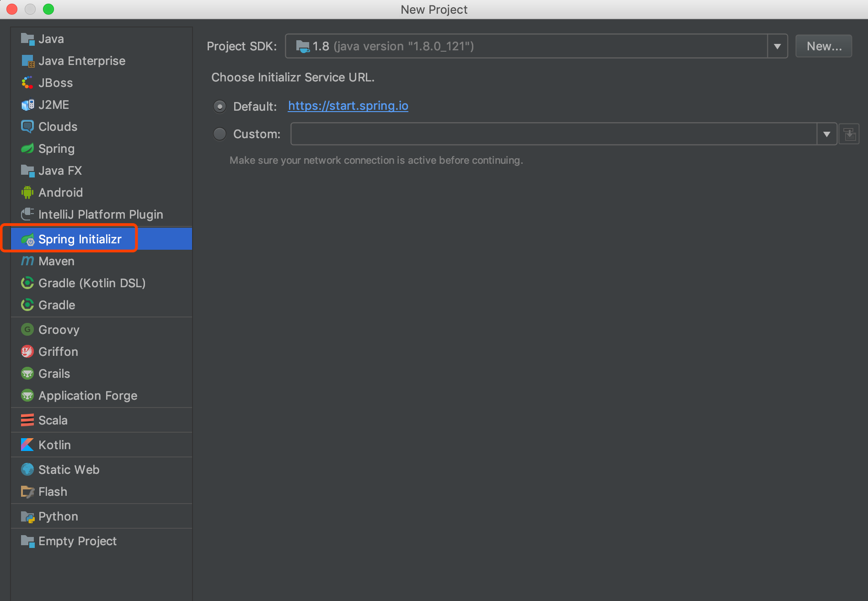Click the import icon beside Custom field
Screen dimensions: 868x601
849,134
